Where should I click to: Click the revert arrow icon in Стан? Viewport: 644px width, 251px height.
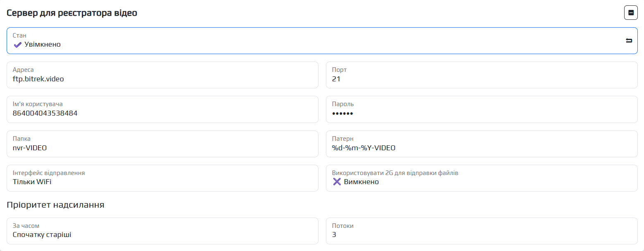click(629, 40)
